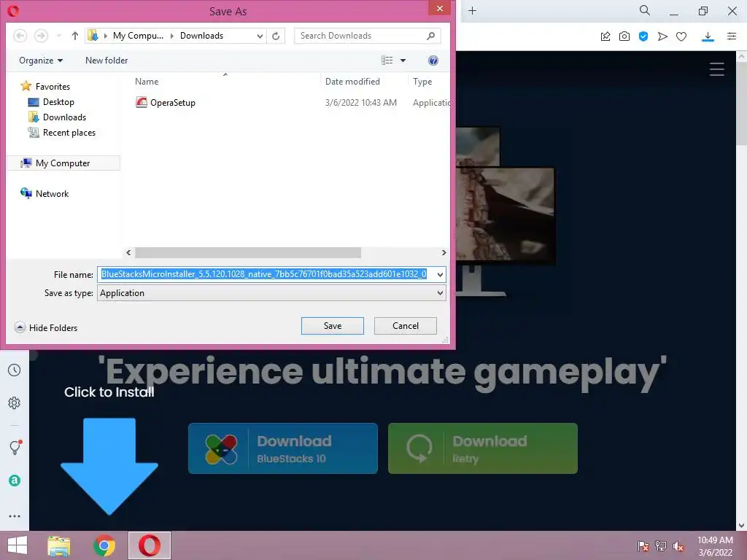The image size is (747, 560).
Task: Open Opera sidebar History clock icon
Action: [15, 370]
